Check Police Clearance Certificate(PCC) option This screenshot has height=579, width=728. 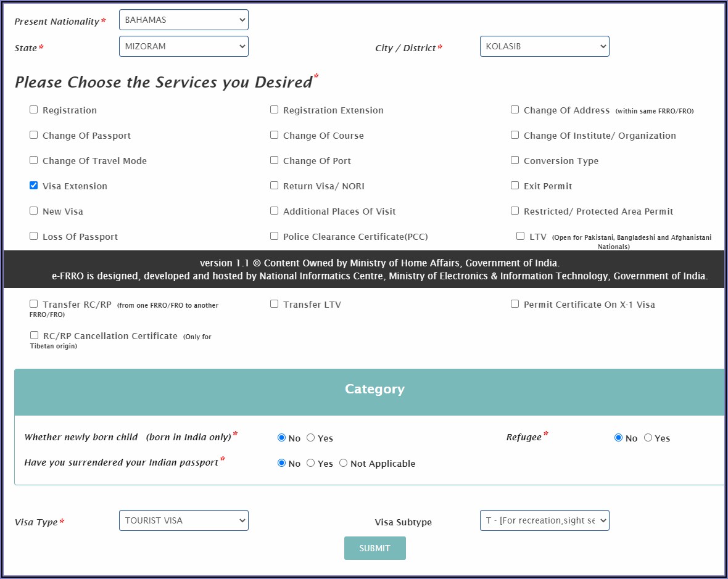tap(274, 236)
